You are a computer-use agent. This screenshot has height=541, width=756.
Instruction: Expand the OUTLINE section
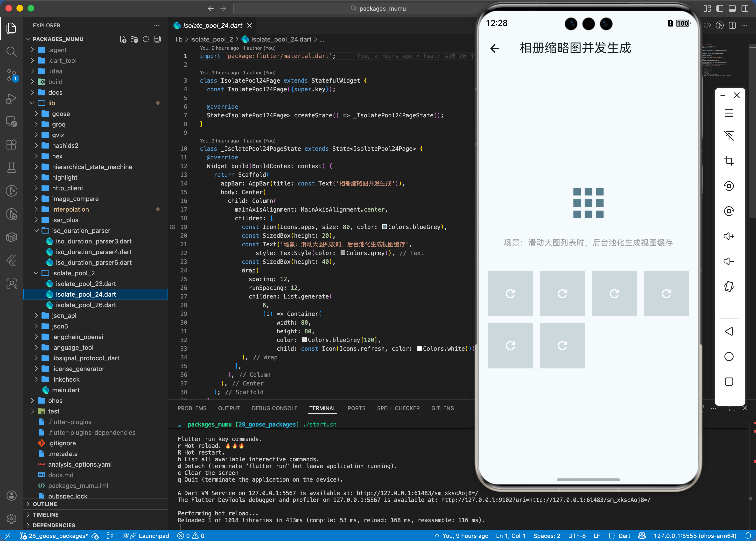[x=45, y=504]
